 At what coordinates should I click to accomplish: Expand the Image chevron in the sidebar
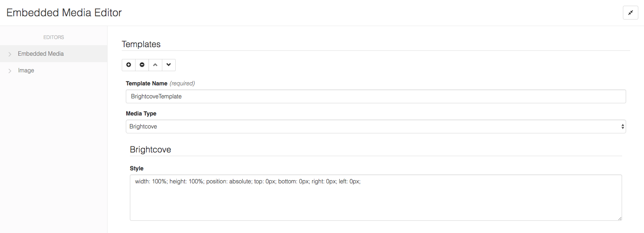pyautogui.click(x=10, y=71)
